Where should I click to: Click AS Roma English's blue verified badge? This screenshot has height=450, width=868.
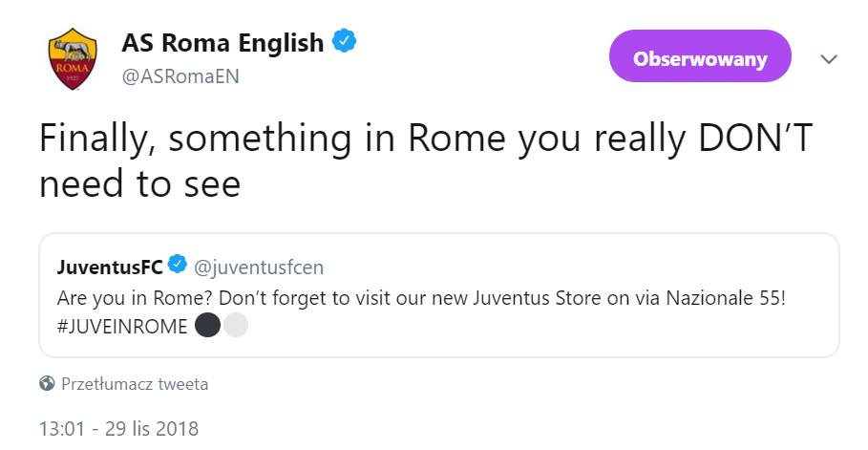coord(345,42)
